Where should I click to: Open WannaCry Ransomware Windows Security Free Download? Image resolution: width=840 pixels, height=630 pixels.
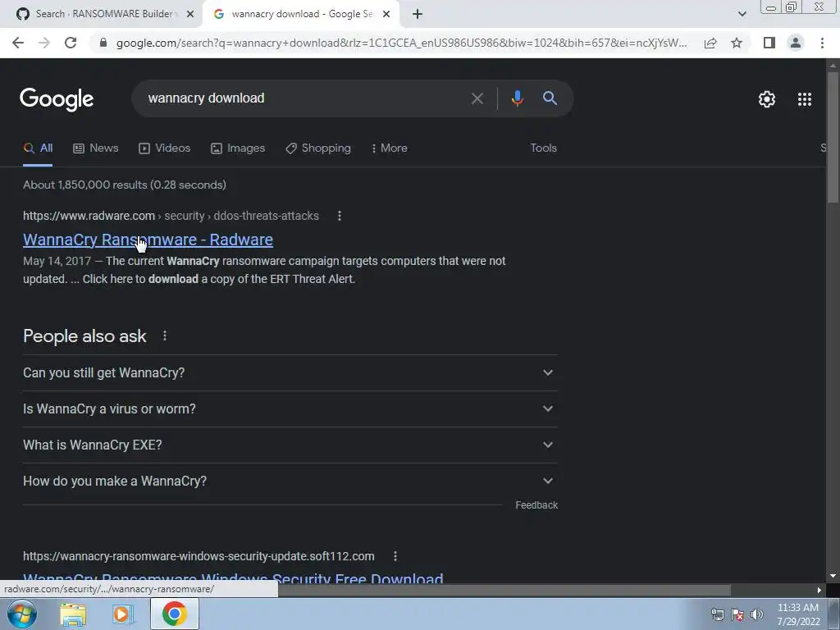(233, 578)
